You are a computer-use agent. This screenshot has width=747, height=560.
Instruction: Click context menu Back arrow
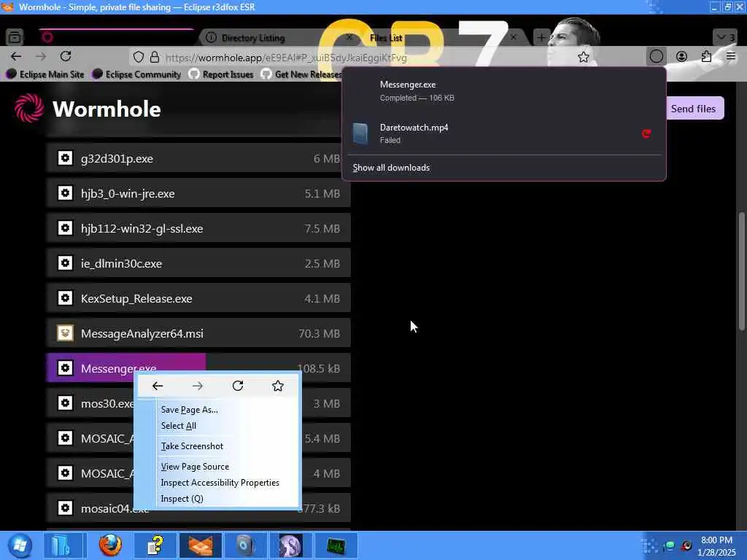coord(158,386)
